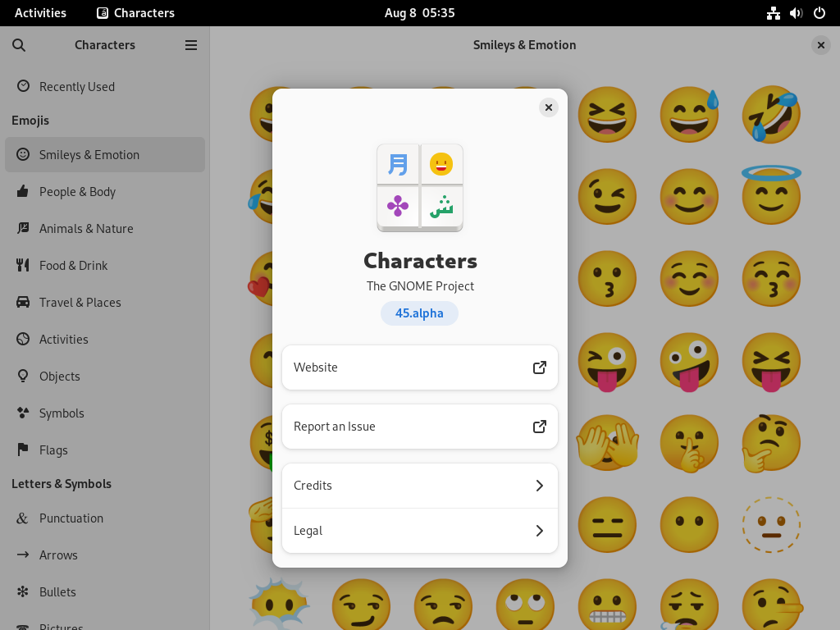Click the Activities button in top bar
The height and width of the screenshot is (630, 840).
(x=40, y=13)
